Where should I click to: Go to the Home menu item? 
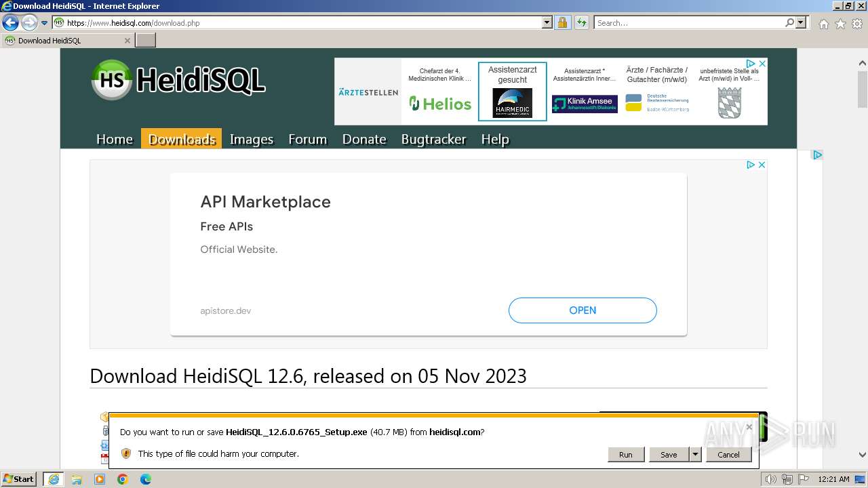point(115,139)
